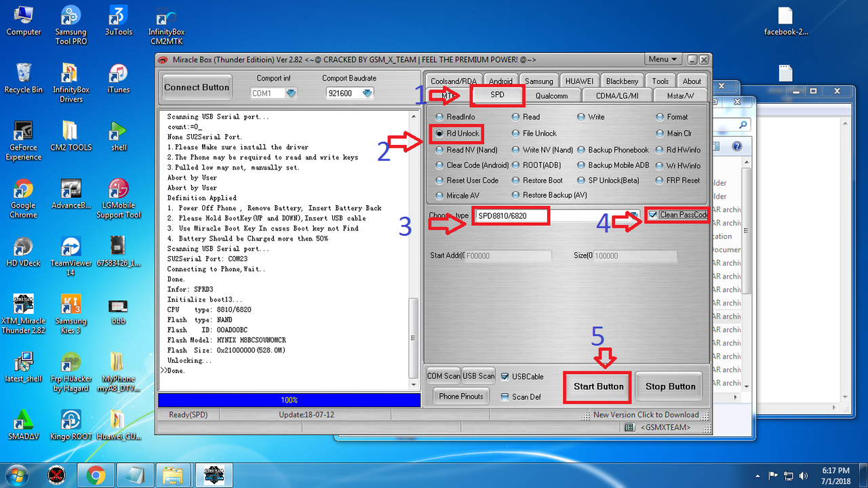
Task: Switch to the Qualcomm tab
Action: point(551,96)
